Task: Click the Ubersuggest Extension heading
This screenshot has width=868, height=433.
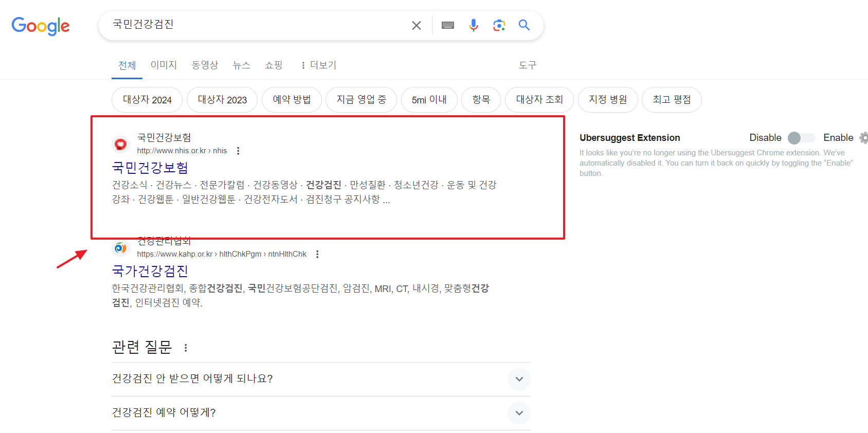Action: tap(630, 138)
